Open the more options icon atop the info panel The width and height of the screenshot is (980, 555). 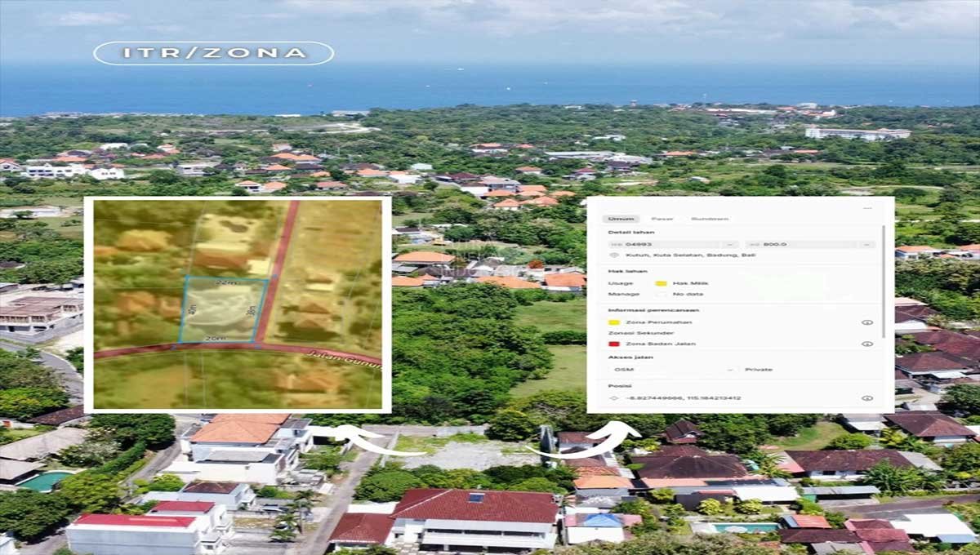[867, 208]
